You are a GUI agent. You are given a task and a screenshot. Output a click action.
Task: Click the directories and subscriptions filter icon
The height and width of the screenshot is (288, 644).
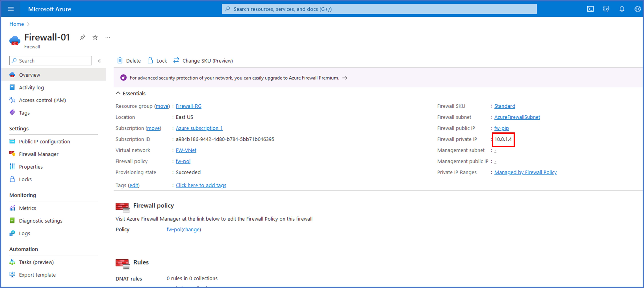click(606, 9)
